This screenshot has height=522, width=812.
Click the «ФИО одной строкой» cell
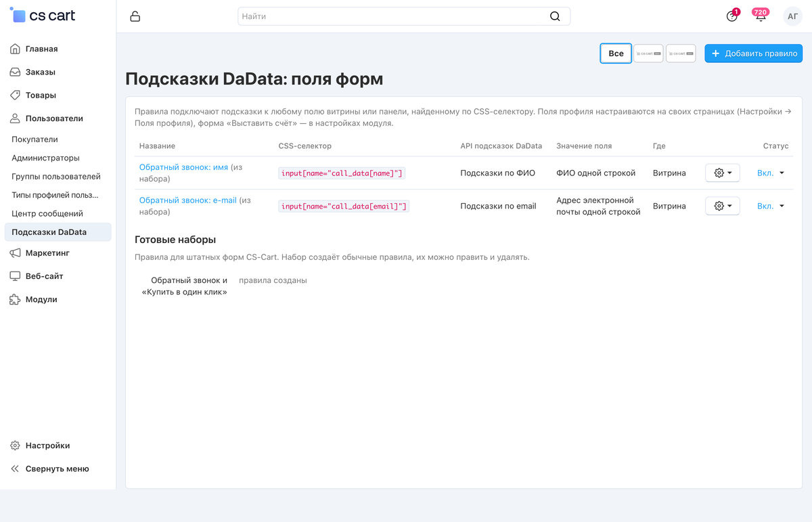coord(596,173)
